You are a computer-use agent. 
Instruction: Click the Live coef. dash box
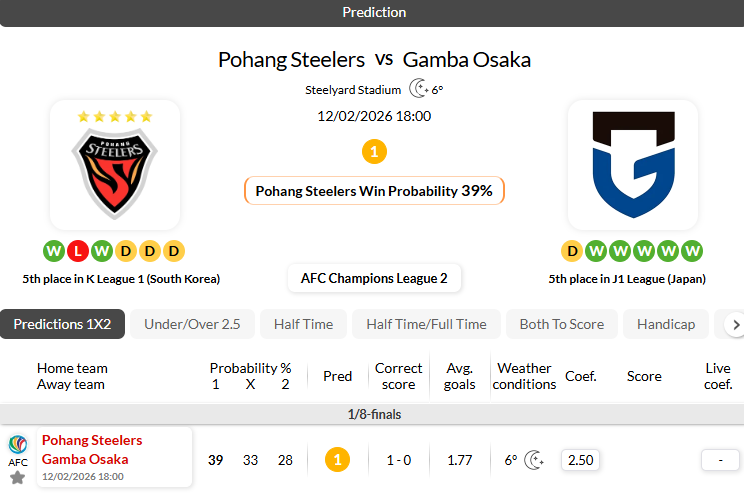pos(717,460)
